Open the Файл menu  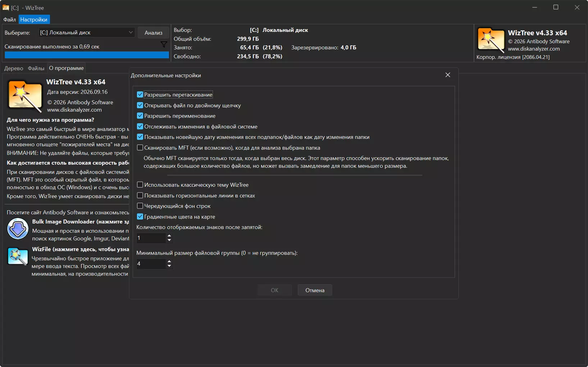pyautogui.click(x=10, y=19)
